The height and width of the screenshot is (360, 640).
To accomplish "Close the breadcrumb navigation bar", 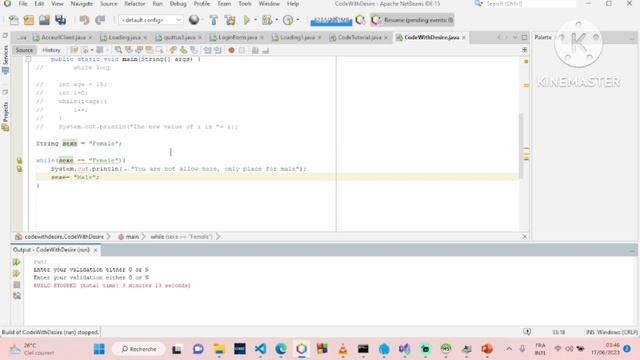I will click(524, 237).
